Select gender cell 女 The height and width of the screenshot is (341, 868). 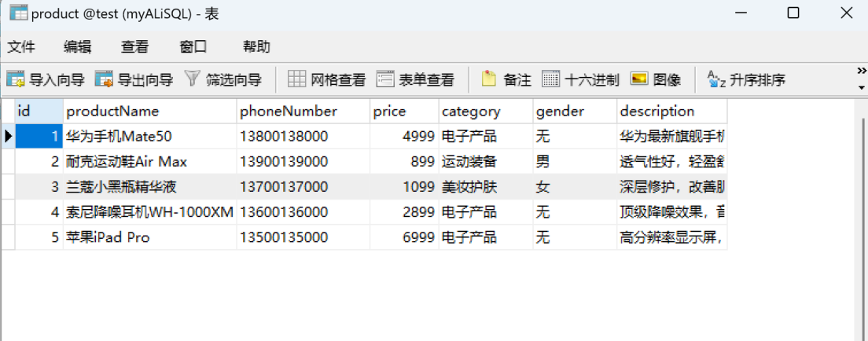coord(576,187)
